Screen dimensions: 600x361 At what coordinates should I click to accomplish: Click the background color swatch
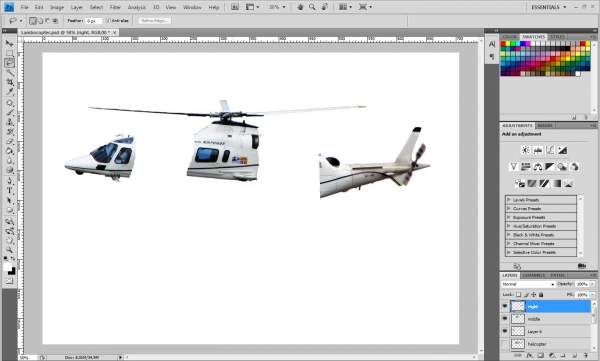12,271
